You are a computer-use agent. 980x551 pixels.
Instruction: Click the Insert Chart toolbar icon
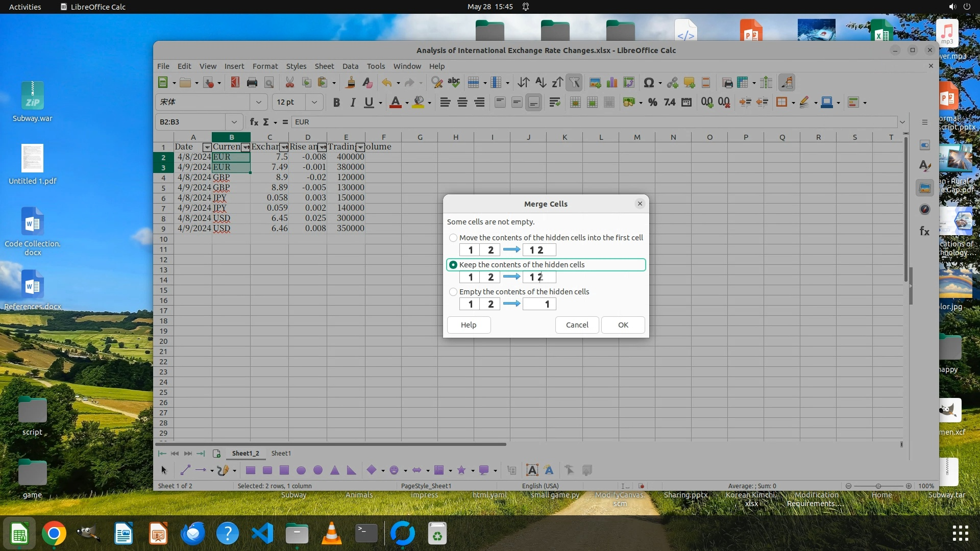pyautogui.click(x=611, y=83)
